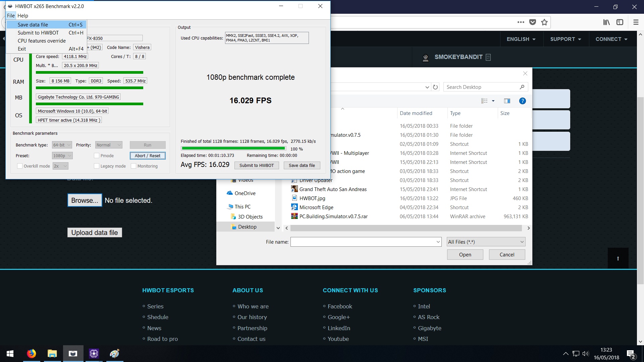
Task: Click Submit to HWBOT button in Output
Action: coord(257,165)
